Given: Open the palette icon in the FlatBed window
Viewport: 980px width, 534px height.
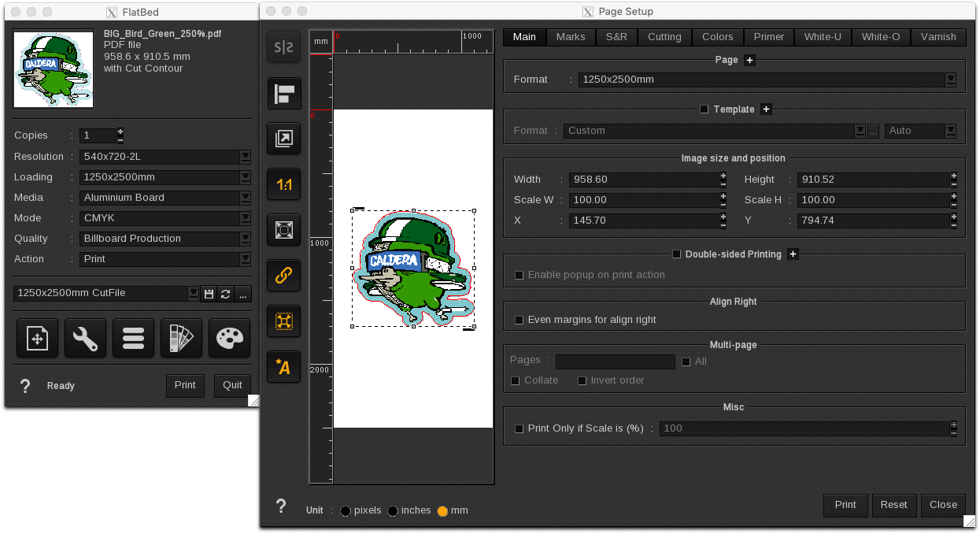Looking at the screenshot, I should tap(229, 338).
